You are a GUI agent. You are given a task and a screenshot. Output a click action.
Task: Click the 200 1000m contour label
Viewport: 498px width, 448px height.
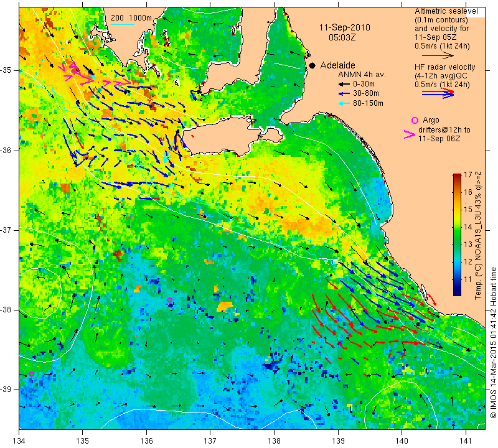pos(131,18)
